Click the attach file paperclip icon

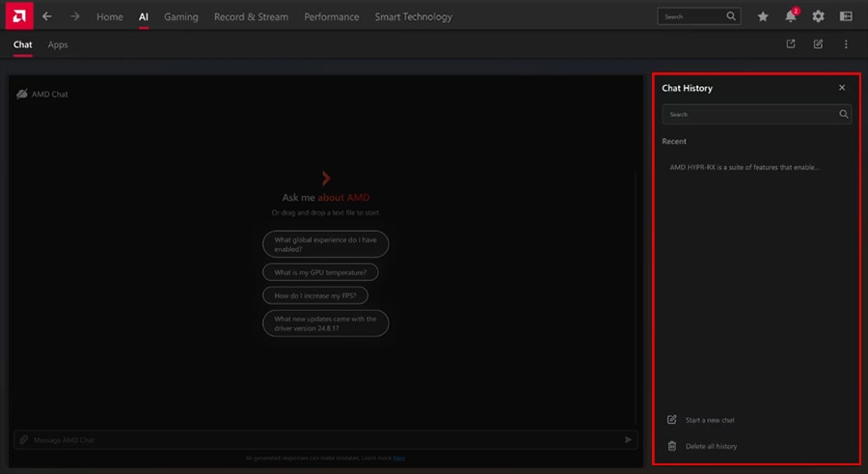23,439
